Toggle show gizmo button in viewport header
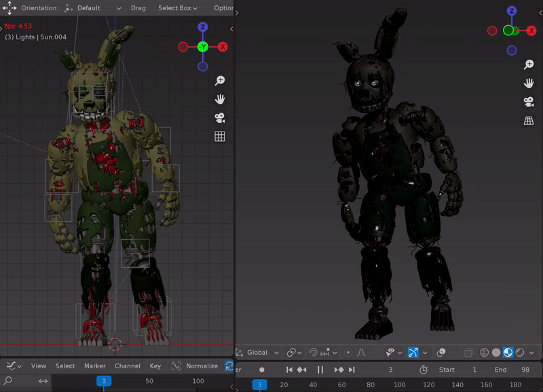Image resolution: width=543 pixels, height=392 pixels. click(413, 353)
